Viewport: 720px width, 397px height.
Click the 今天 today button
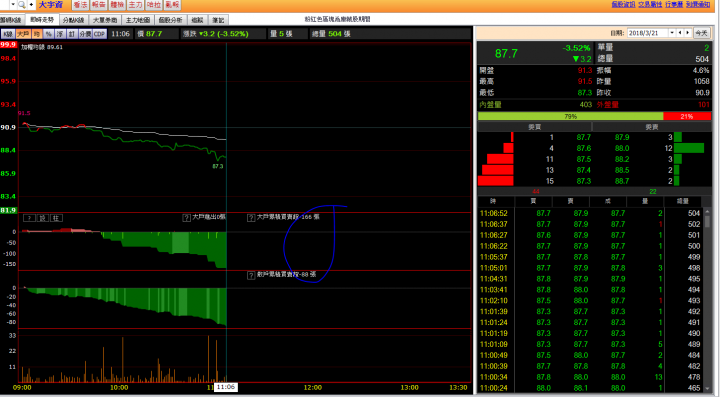click(701, 33)
